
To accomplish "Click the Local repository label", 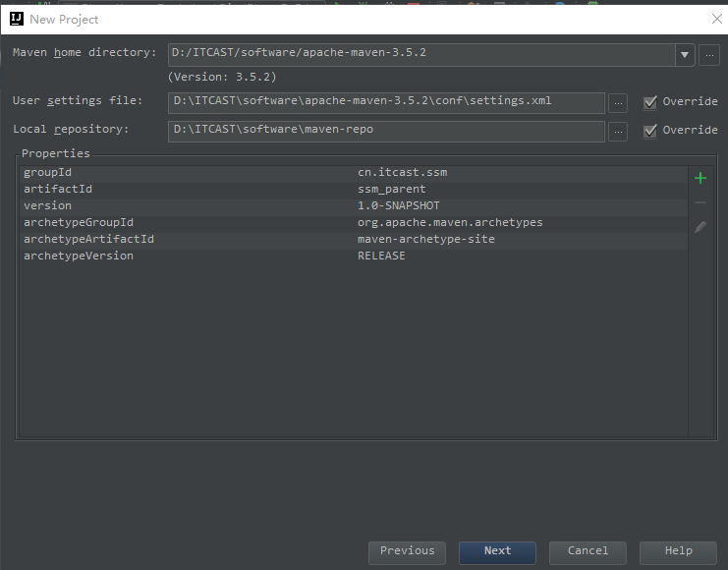I will 71,129.
